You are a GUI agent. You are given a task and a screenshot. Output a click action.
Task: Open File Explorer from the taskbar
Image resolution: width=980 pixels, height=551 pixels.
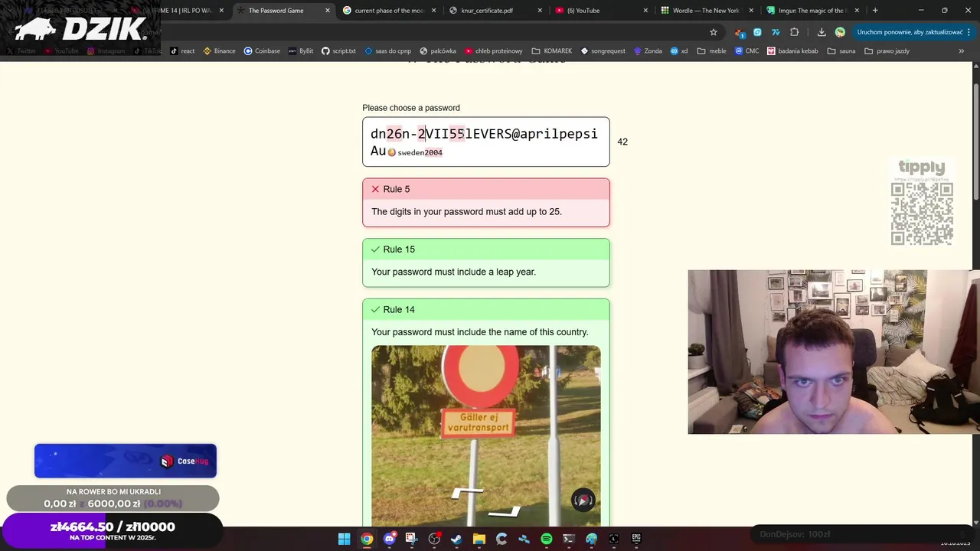(x=479, y=539)
